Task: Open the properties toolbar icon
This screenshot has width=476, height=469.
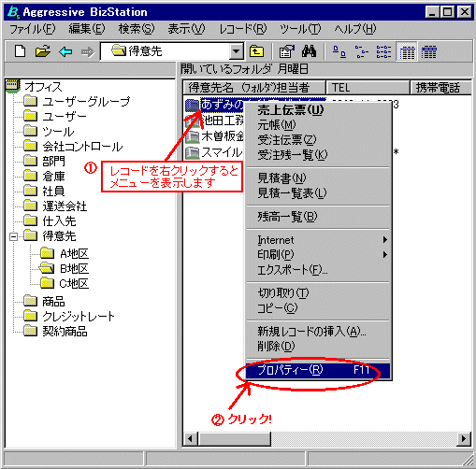Action: (x=287, y=51)
